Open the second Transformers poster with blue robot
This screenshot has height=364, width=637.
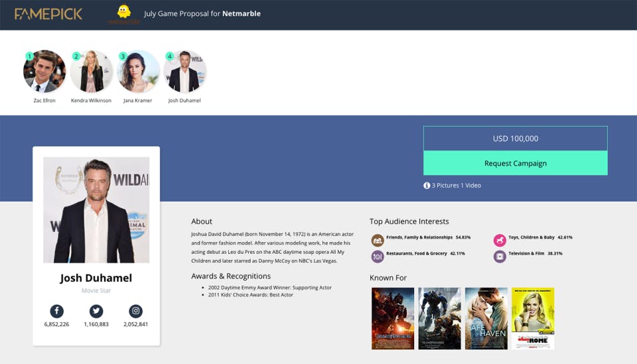pyautogui.click(x=439, y=318)
